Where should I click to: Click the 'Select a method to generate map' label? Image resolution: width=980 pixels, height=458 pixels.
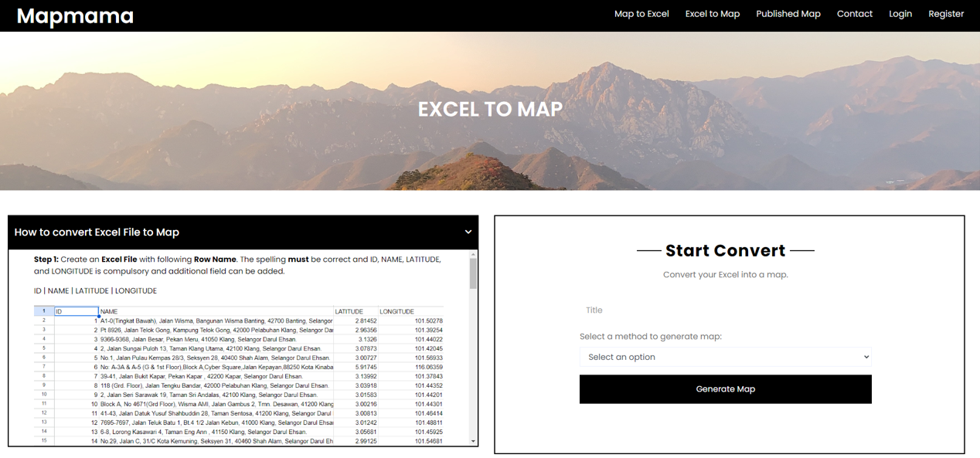[x=650, y=337]
